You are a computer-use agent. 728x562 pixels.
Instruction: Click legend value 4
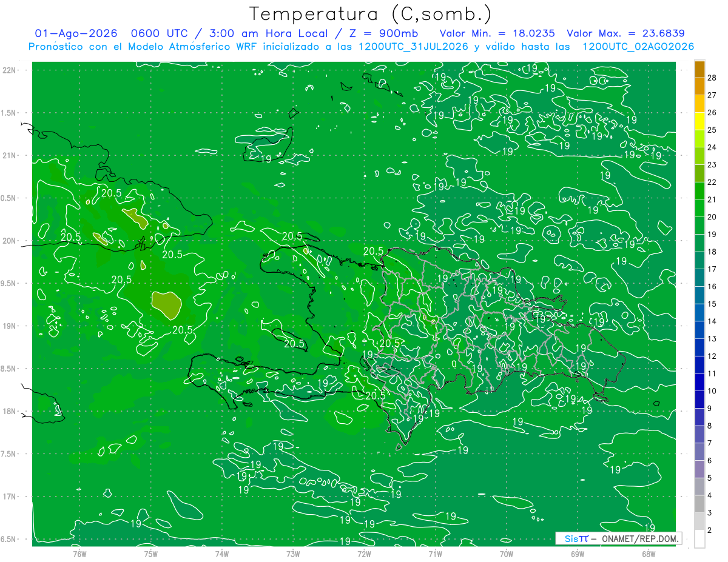click(x=710, y=495)
